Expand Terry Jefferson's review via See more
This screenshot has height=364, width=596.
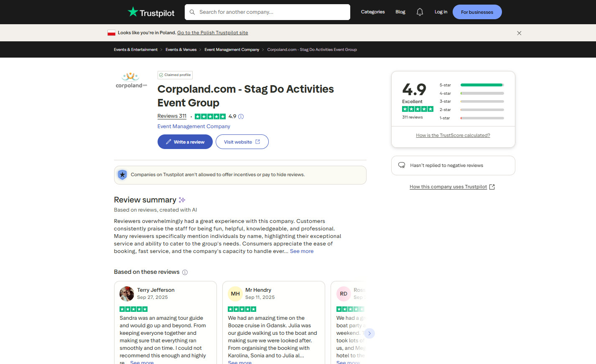point(142,362)
